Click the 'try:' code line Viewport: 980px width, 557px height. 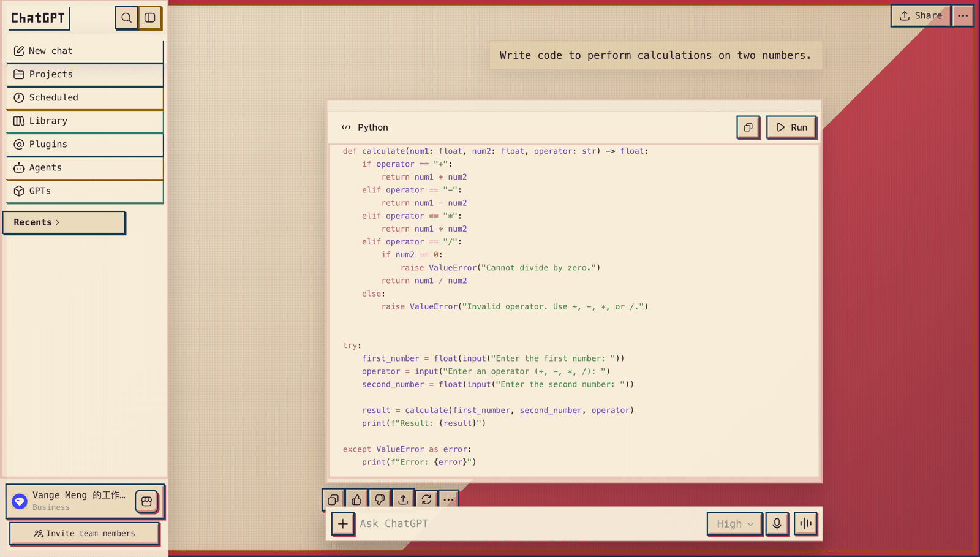352,346
